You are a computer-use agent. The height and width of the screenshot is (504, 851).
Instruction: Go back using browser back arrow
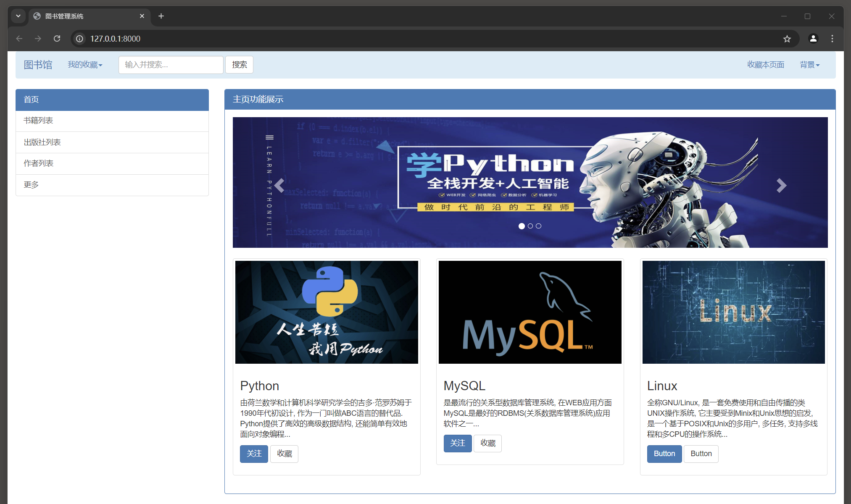pos(19,39)
